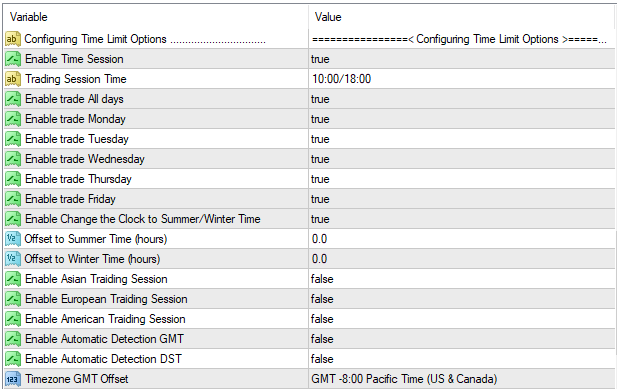Open the Timezone GMT Offset Pacific Time value
This screenshot has width=617, height=389.
[x=462, y=379]
